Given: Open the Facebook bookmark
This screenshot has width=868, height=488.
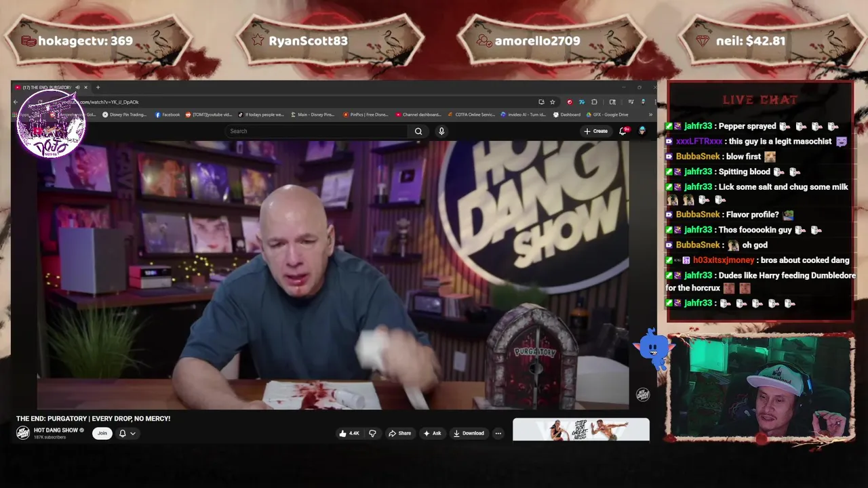Looking at the screenshot, I should pyautogui.click(x=167, y=115).
